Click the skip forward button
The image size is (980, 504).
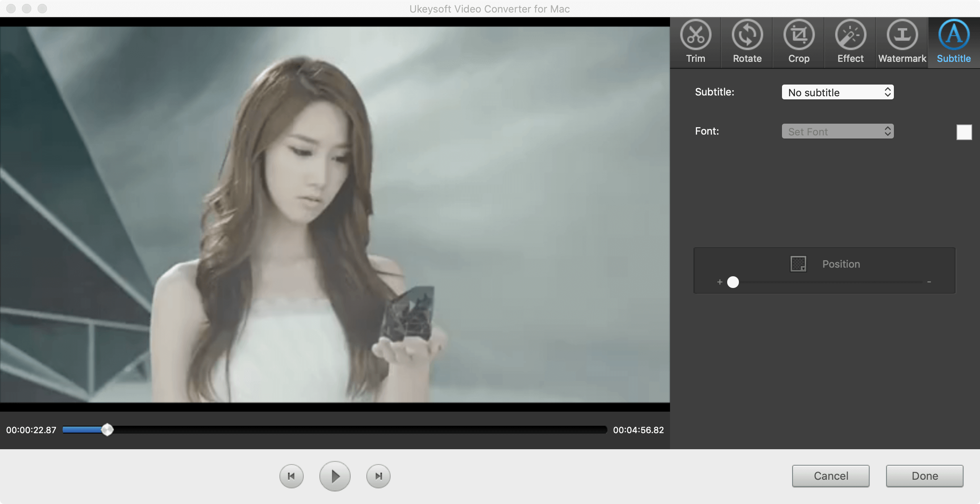click(x=378, y=476)
